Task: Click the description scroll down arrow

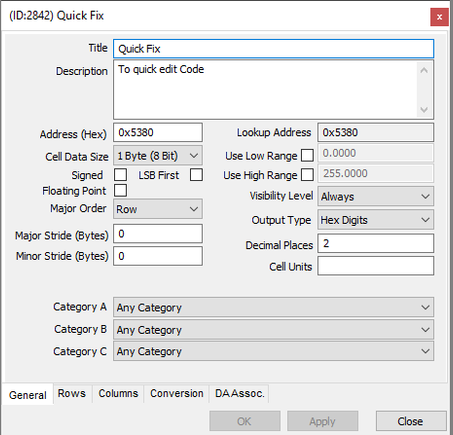Action: 424,109
